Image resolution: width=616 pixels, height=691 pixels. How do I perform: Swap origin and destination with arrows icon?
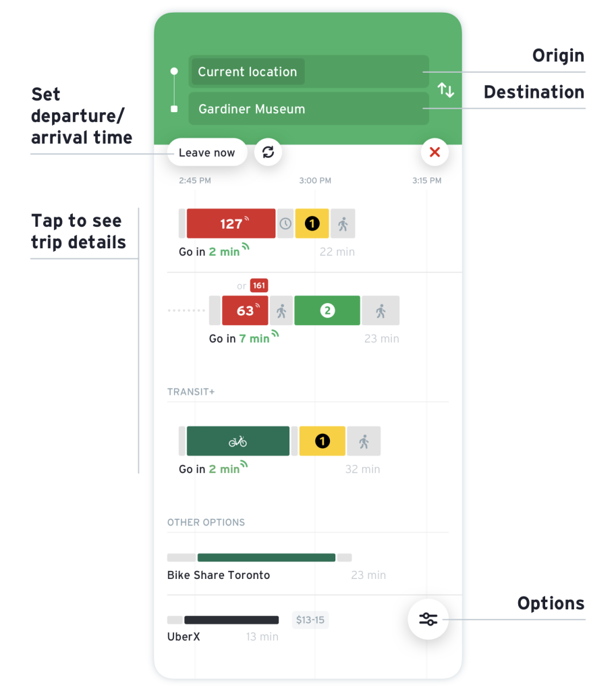pyautogui.click(x=445, y=90)
